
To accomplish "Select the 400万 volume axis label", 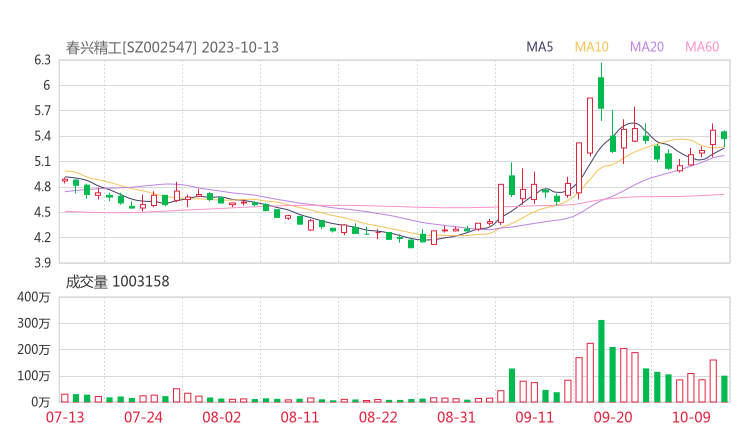I will click(35, 298).
